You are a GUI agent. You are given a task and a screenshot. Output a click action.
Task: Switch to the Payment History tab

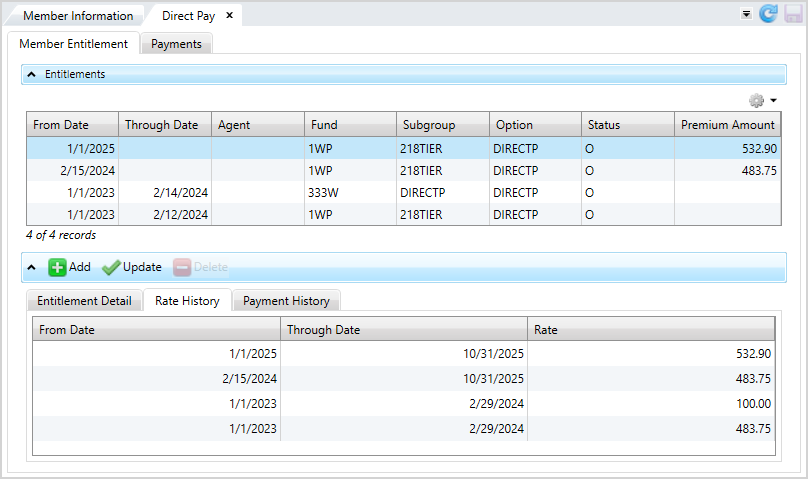coord(286,301)
